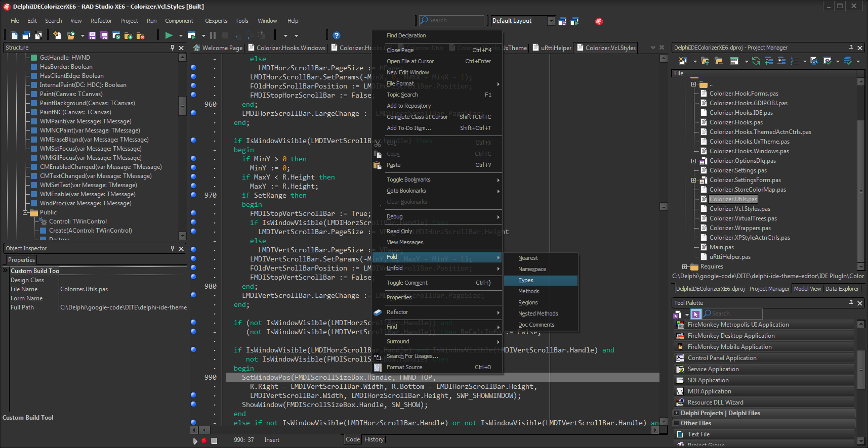868x448 pixels.
Task: Click the Remove folder icon in Project Manager
Action: point(719,61)
